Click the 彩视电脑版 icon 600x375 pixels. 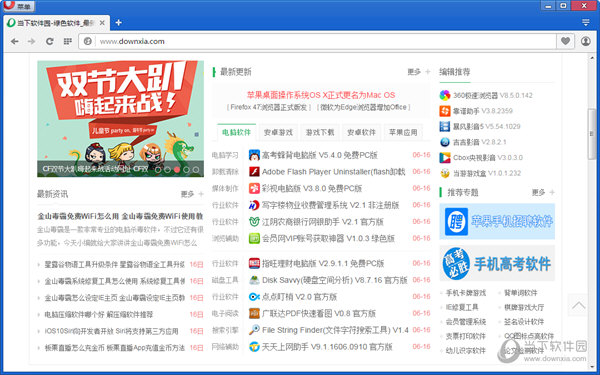254,188
